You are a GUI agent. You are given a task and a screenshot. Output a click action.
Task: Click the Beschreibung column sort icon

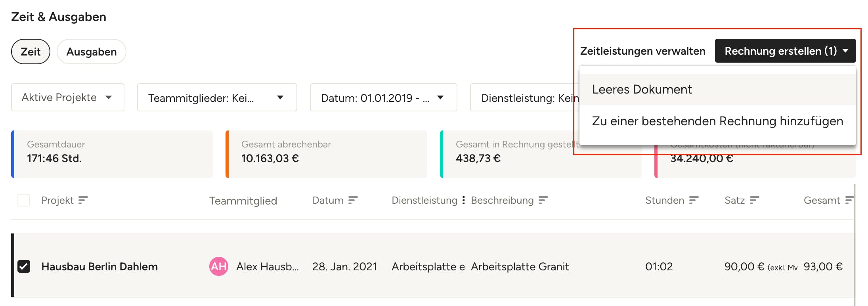[x=543, y=200]
